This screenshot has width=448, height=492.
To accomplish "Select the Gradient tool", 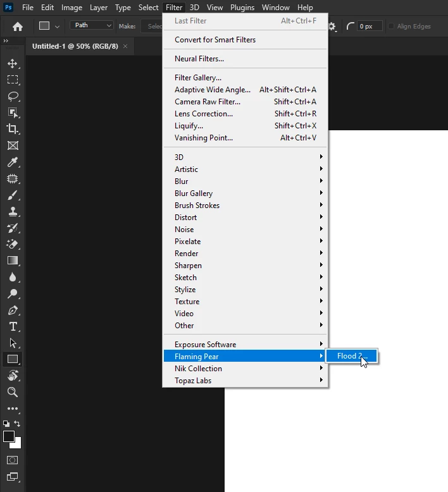I will click(x=13, y=261).
